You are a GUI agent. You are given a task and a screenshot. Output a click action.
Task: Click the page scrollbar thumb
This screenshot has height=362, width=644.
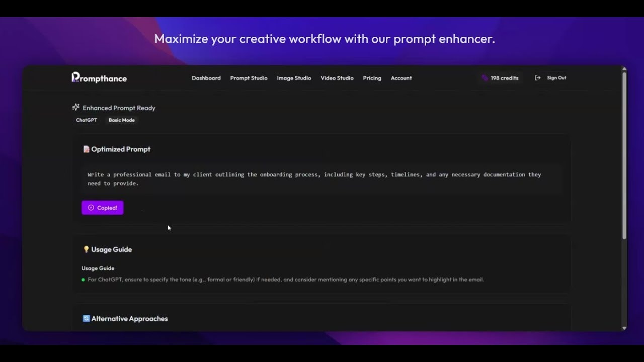click(624, 156)
